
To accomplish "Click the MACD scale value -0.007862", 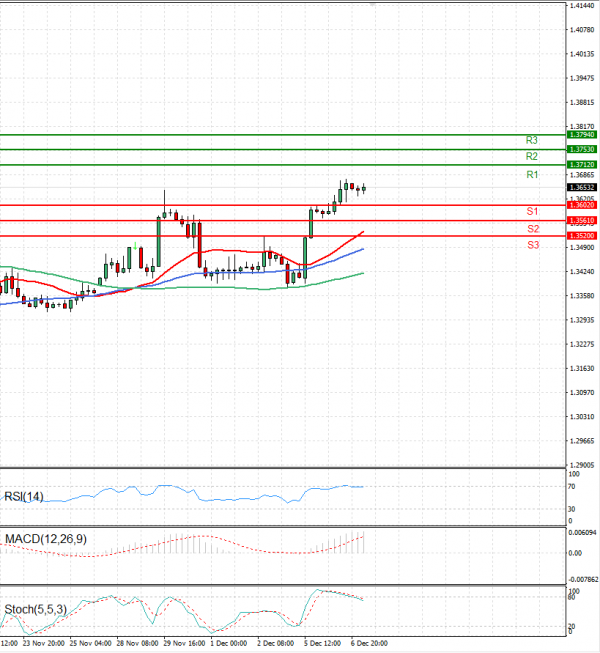I will (x=583, y=580).
